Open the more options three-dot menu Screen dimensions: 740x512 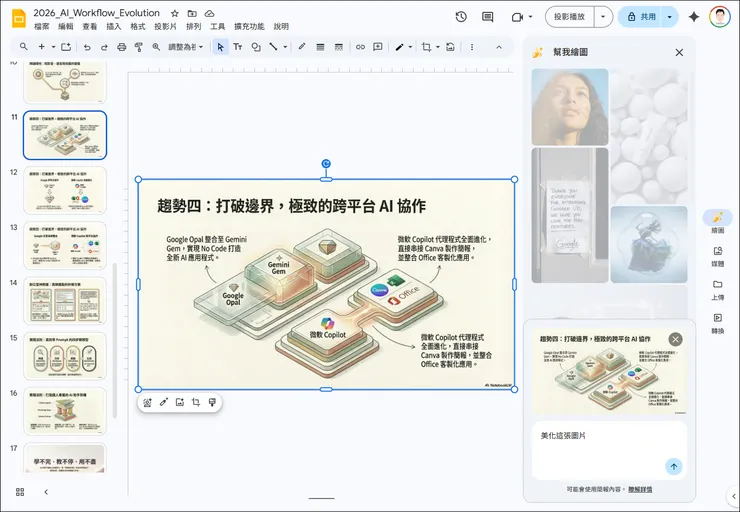tap(472, 47)
